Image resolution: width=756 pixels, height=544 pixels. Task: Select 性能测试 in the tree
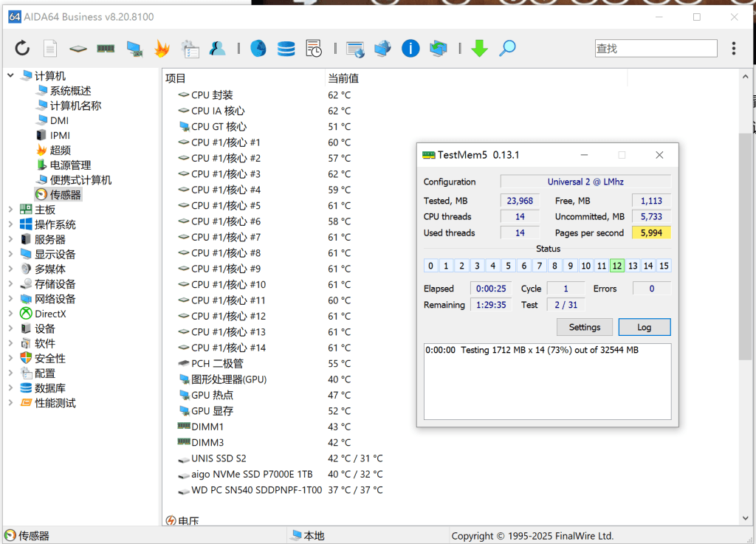coord(55,403)
